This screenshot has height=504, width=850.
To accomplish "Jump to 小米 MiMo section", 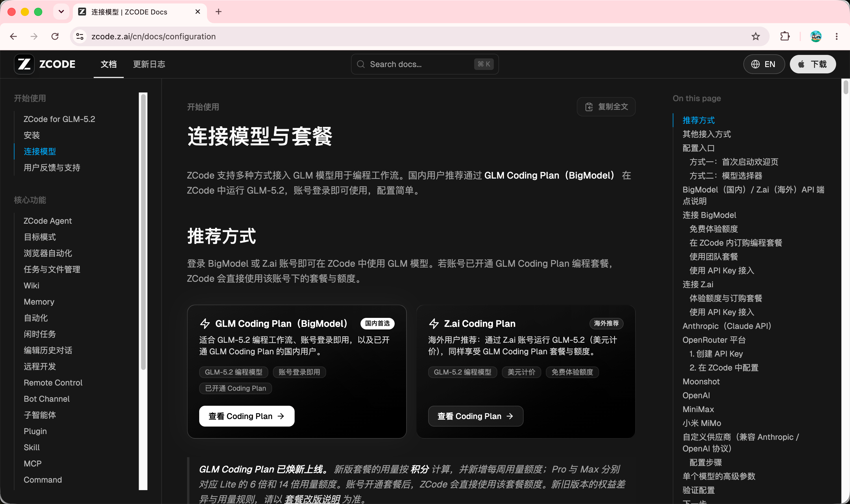I will coord(702,423).
